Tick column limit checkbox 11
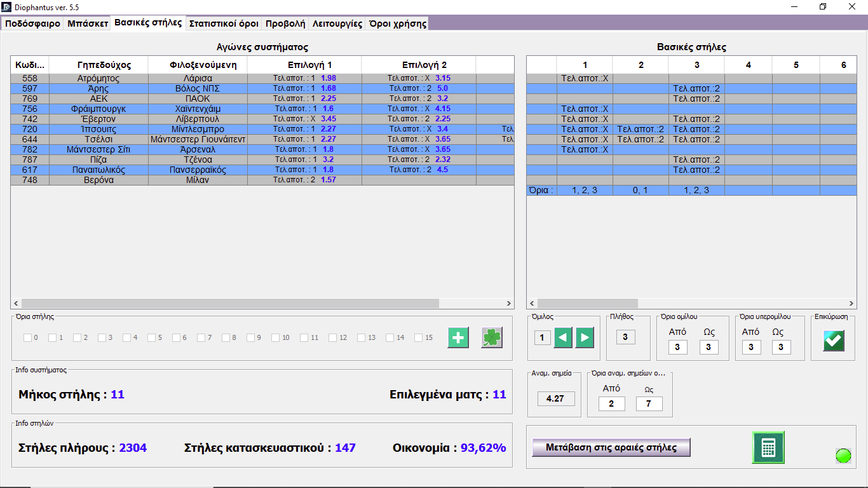Viewport: 868px width, 488px height. [304, 338]
